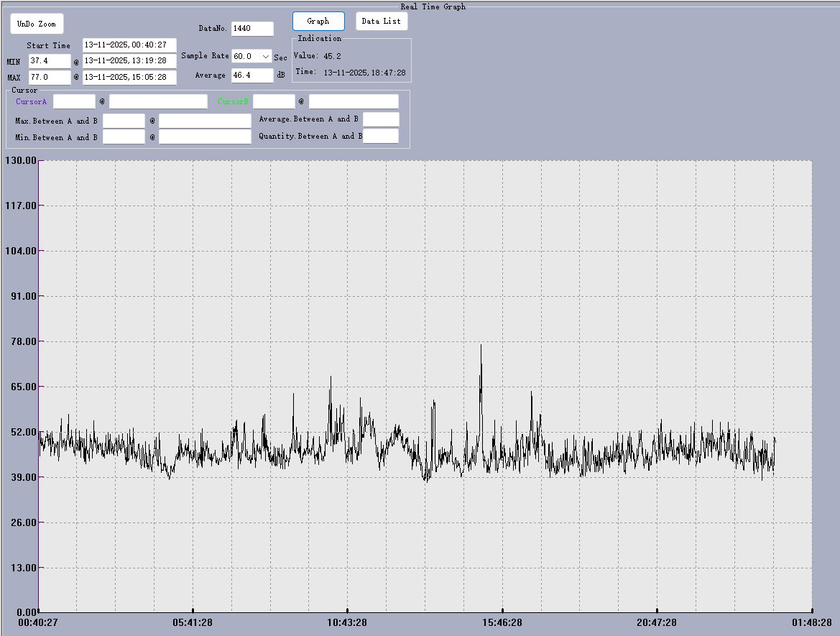Select the MIN value field showing 37.4
This screenshot has height=636, width=840.
click(x=50, y=61)
